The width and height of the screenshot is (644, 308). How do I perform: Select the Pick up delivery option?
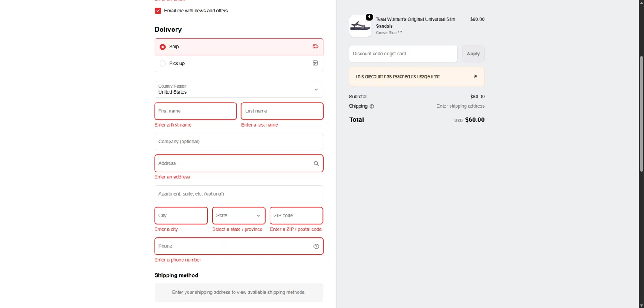point(163,63)
